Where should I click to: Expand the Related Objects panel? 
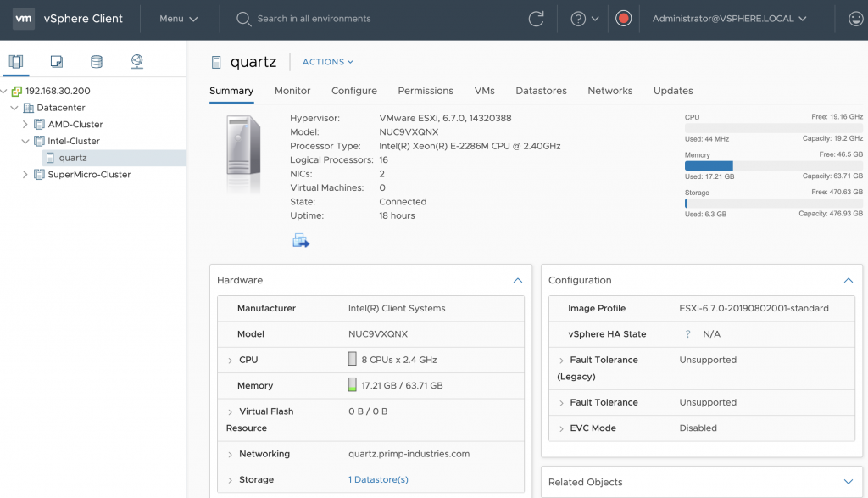[848, 482]
